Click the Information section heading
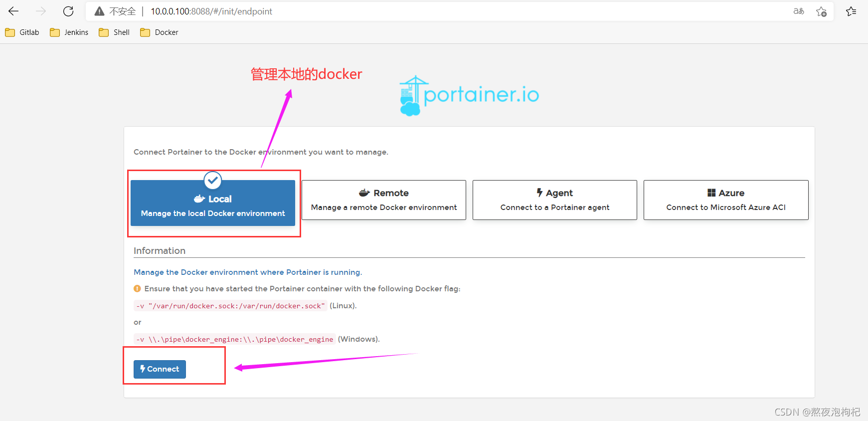The width and height of the screenshot is (868, 421). [x=160, y=251]
